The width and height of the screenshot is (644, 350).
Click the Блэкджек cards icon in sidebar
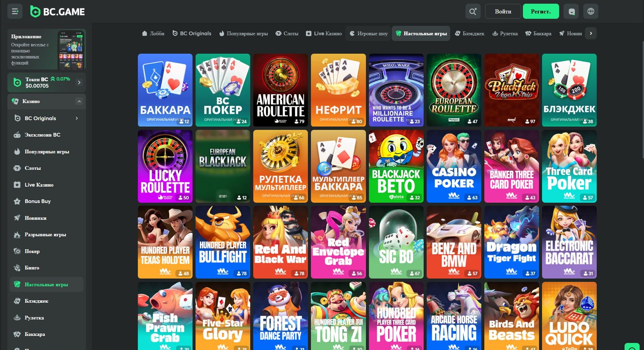point(17,301)
